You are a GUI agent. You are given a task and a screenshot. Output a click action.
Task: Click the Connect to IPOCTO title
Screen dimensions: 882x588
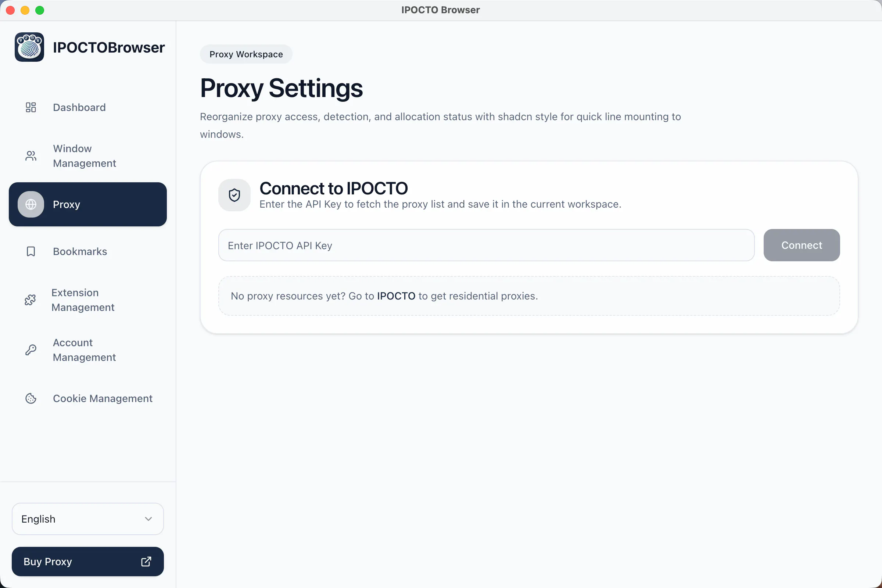[x=333, y=188]
